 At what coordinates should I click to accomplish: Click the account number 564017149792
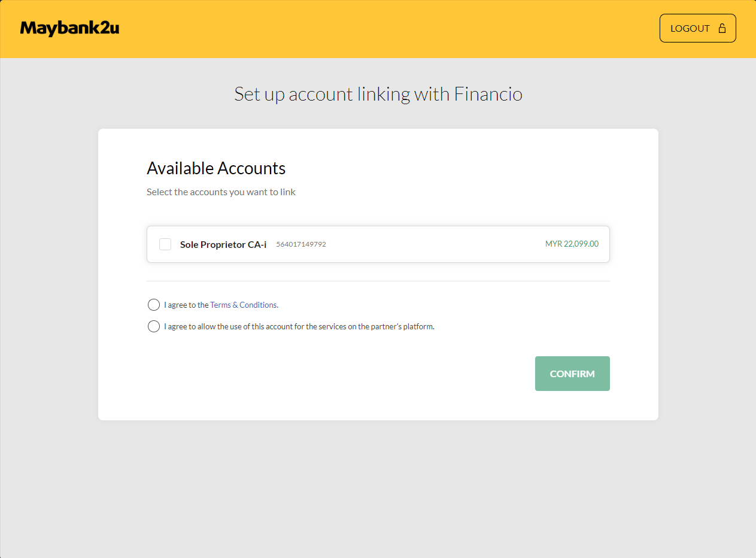300,244
